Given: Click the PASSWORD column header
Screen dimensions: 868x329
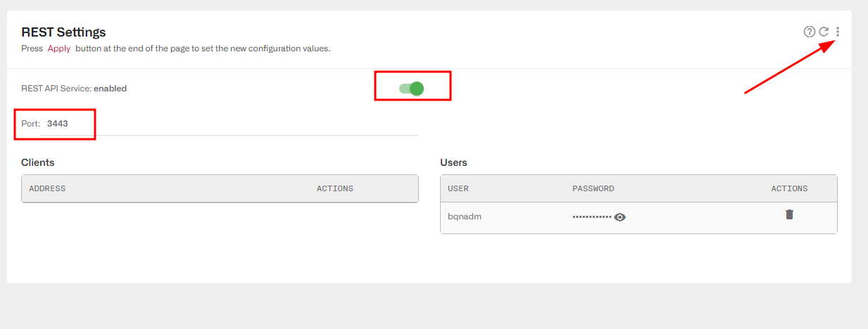Looking at the screenshot, I should (x=593, y=188).
